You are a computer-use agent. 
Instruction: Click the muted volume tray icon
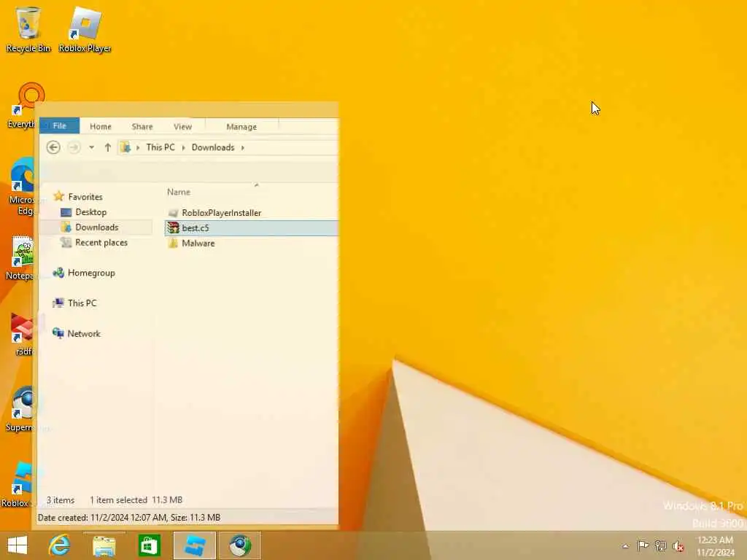[x=678, y=545]
